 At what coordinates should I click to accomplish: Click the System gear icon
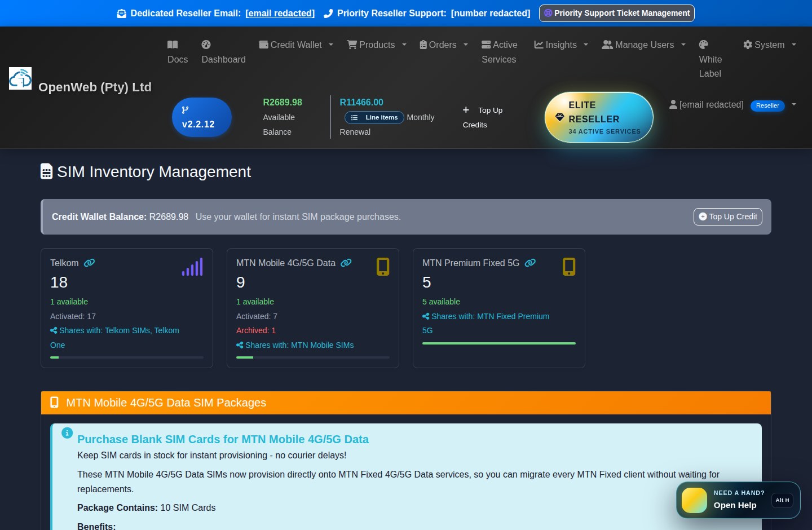tap(748, 45)
